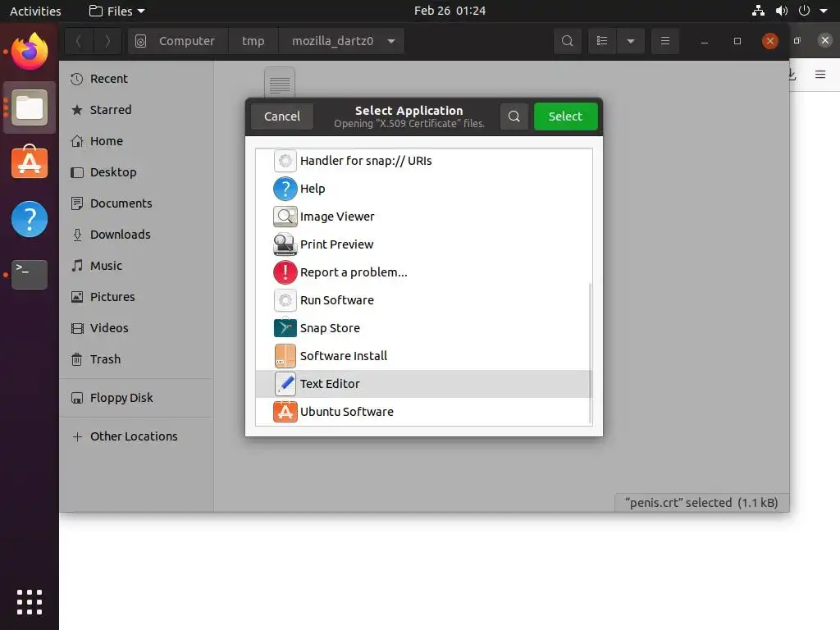Click the Cancel button in Select Application dialog
The image size is (840, 630).
[282, 116]
